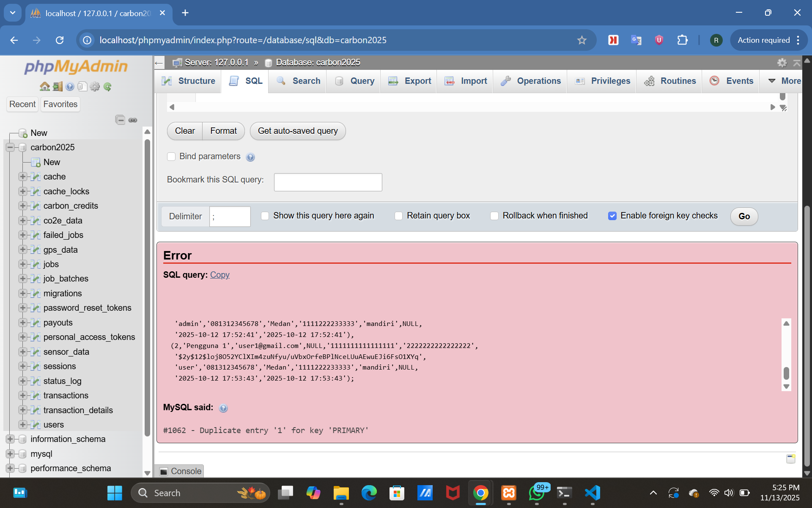Click help icon beside Bind parameters
The width and height of the screenshot is (812, 508).
(250, 157)
